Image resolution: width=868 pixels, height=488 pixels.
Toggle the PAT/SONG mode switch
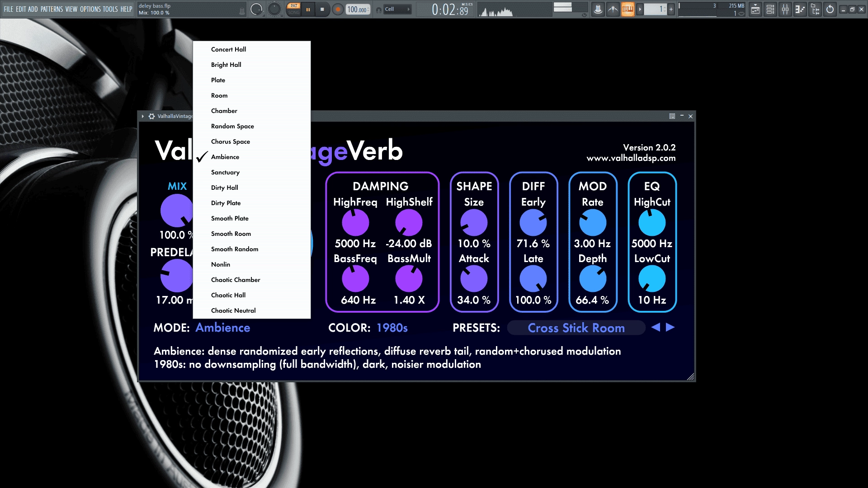click(x=294, y=9)
